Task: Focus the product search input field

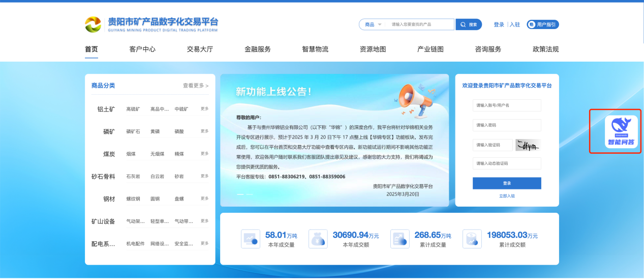Action: pos(421,24)
